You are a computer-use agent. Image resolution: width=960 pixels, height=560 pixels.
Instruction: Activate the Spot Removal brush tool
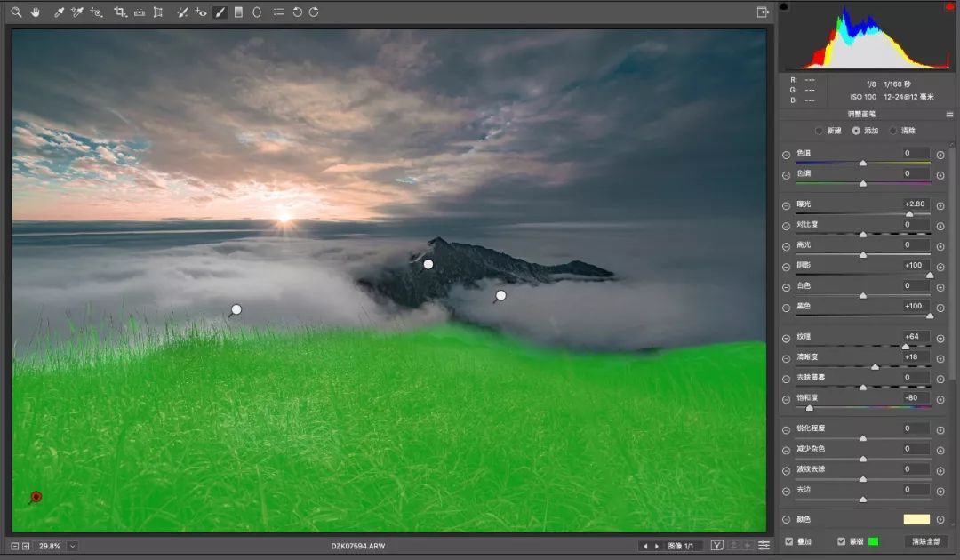(182, 12)
